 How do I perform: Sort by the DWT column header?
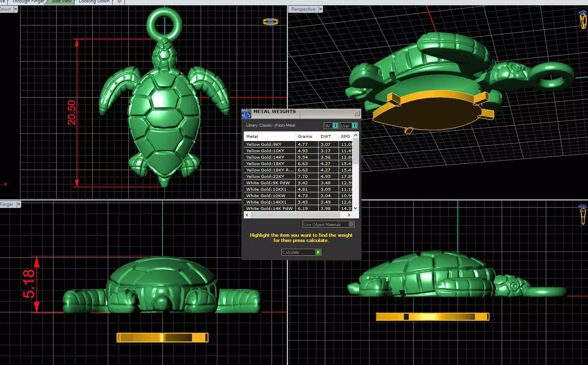(328, 136)
